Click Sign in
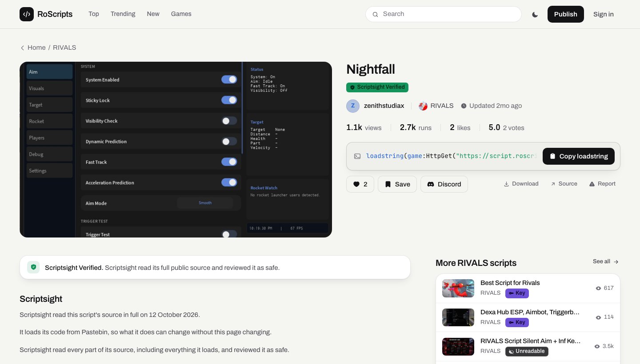 click(x=604, y=14)
